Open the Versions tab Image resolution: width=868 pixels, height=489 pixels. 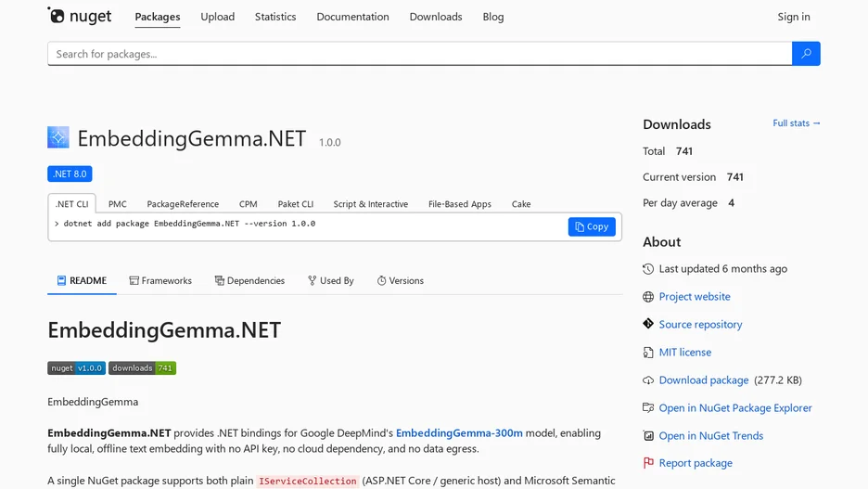(x=401, y=281)
